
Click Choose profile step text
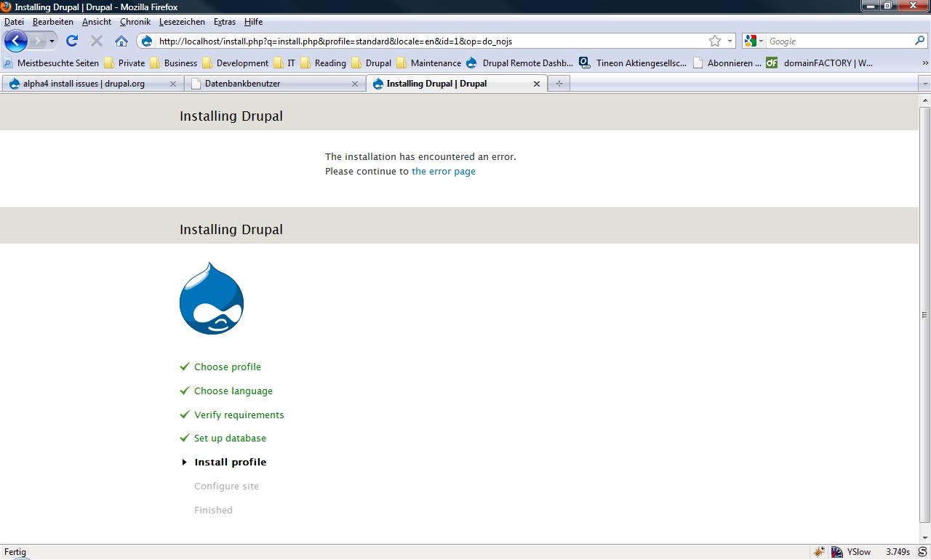coord(227,367)
